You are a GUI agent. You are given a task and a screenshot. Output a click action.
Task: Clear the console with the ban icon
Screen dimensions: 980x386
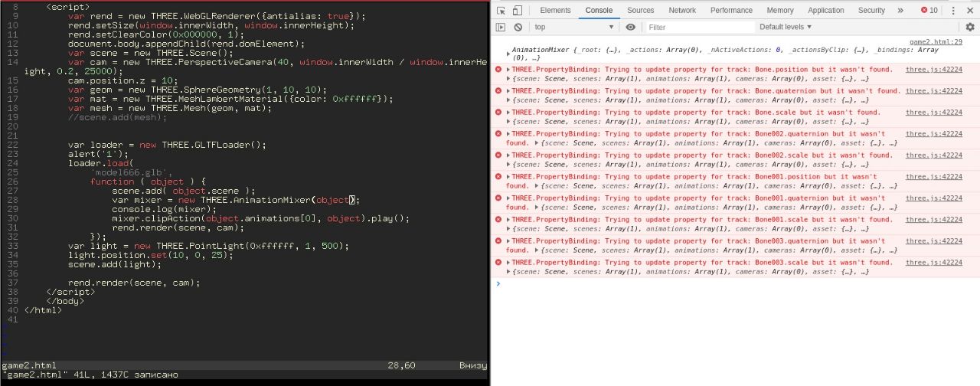518,27
